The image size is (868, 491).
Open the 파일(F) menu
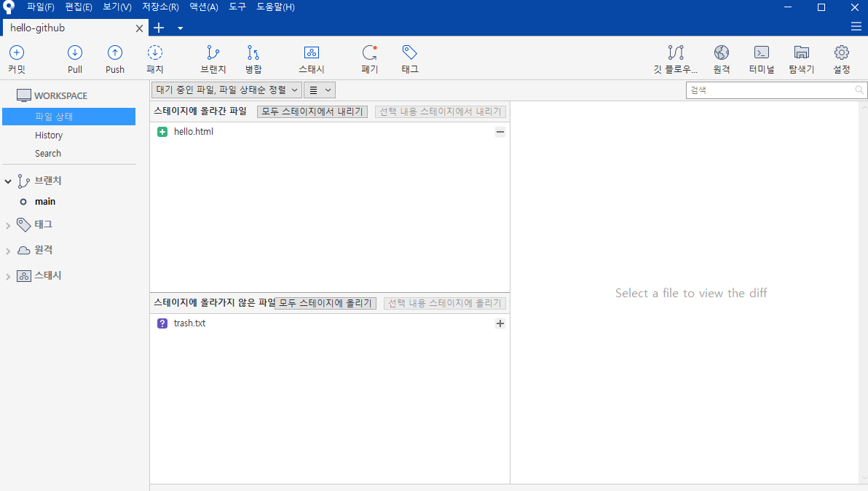tap(40, 7)
